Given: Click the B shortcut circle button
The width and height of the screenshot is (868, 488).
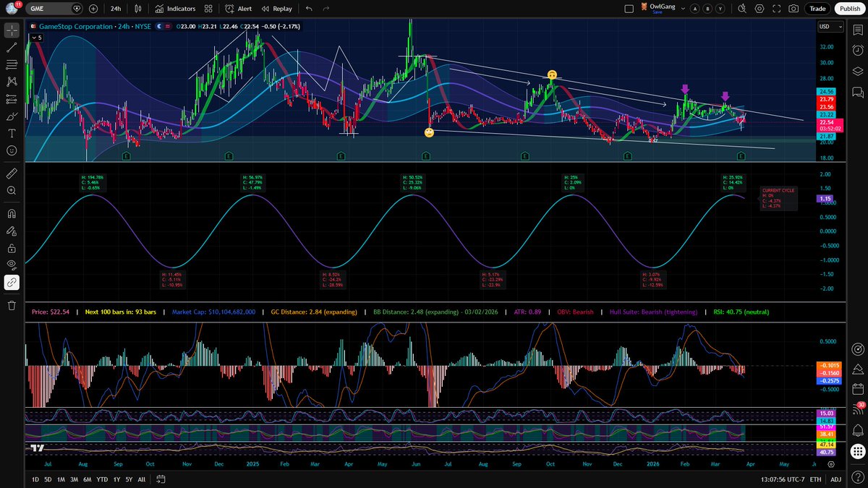Looking at the screenshot, I should tap(707, 9).
